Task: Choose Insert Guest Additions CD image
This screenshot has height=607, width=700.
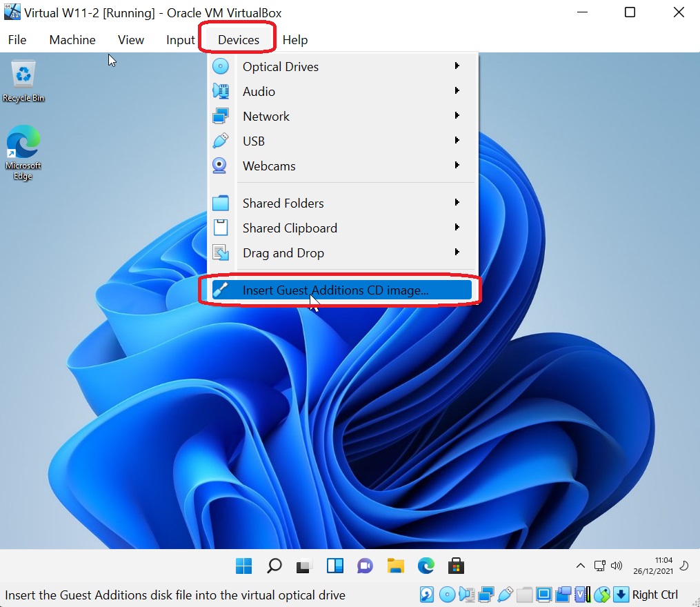Action: click(342, 290)
